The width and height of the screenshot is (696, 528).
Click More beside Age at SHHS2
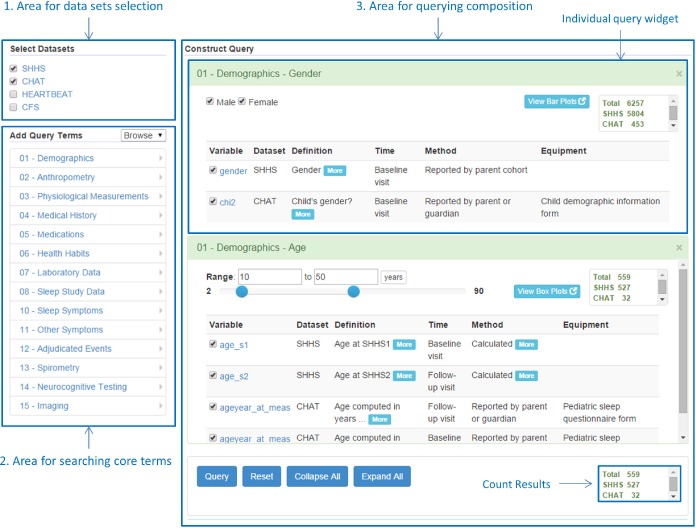(x=403, y=376)
